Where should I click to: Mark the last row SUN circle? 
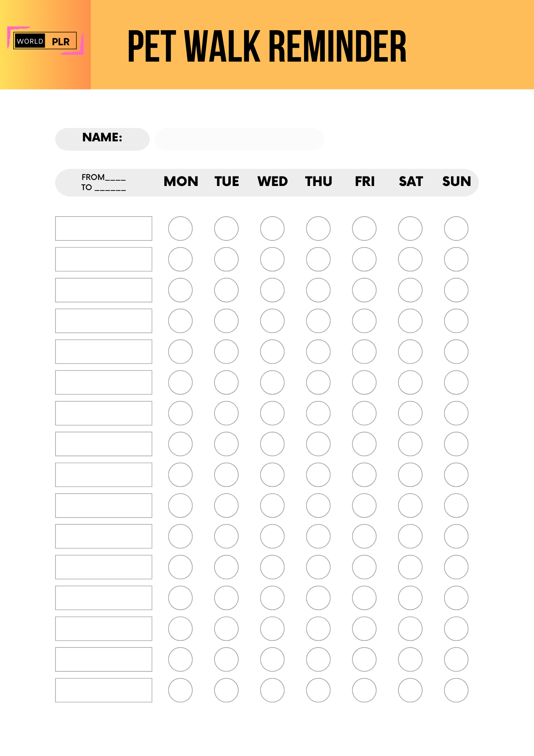456,690
